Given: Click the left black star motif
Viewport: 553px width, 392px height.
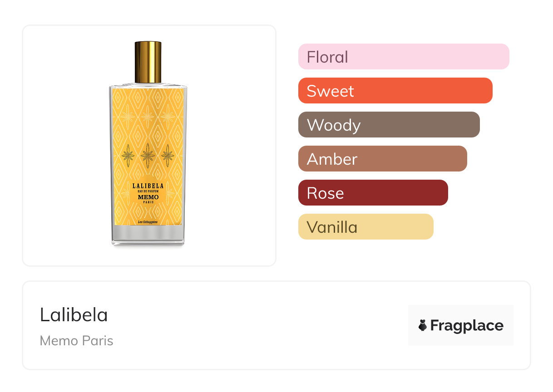Looking at the screenshot, I should (x=128, y=156).
